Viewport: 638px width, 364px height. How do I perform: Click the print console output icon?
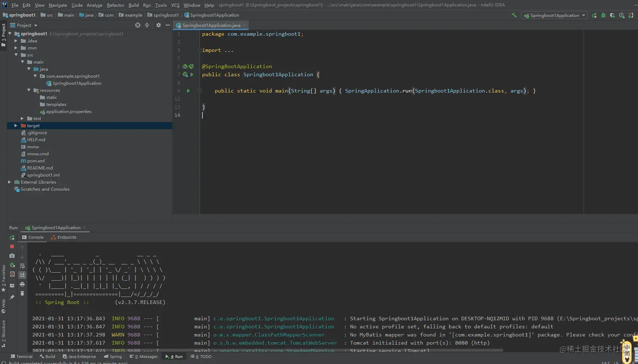click(22, 284)
